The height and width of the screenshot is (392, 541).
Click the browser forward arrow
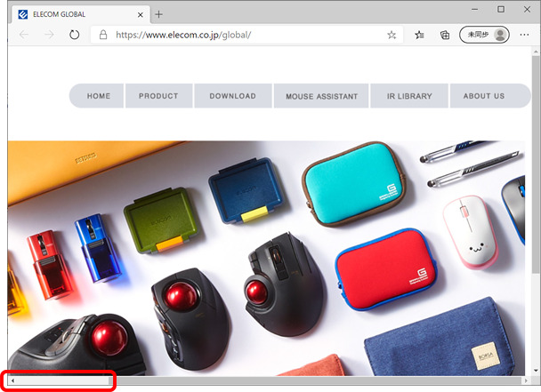coord(49,35)
